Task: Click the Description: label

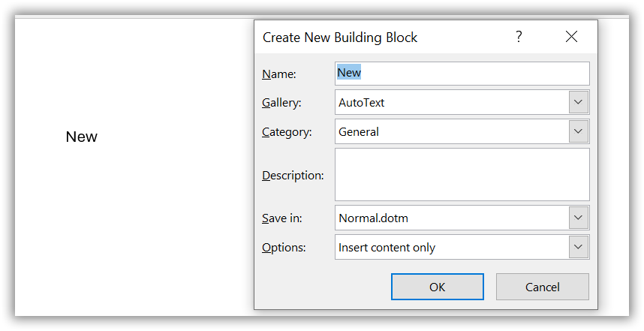Action: (x=293, y=176)
